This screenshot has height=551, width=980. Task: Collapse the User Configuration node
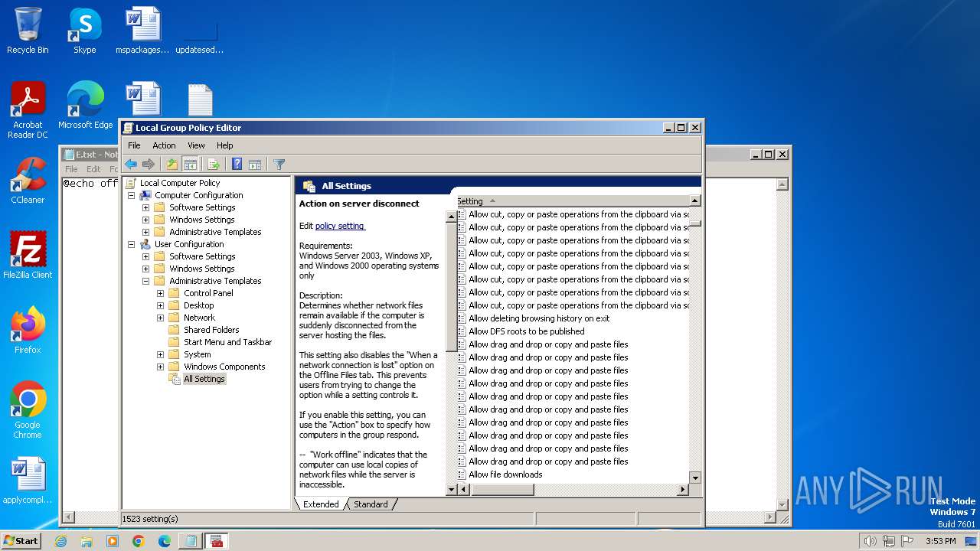click(x=131, y=244)
